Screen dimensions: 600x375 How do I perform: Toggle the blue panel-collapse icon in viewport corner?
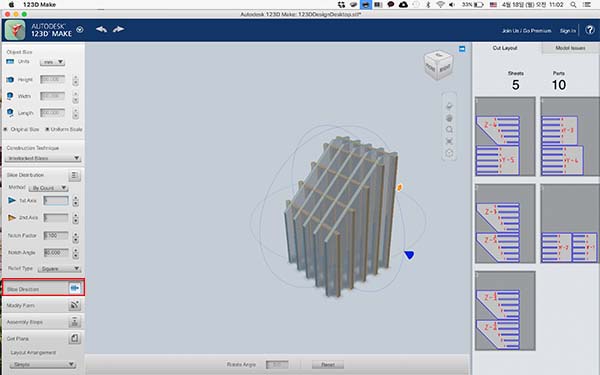(x=462, y=49)
